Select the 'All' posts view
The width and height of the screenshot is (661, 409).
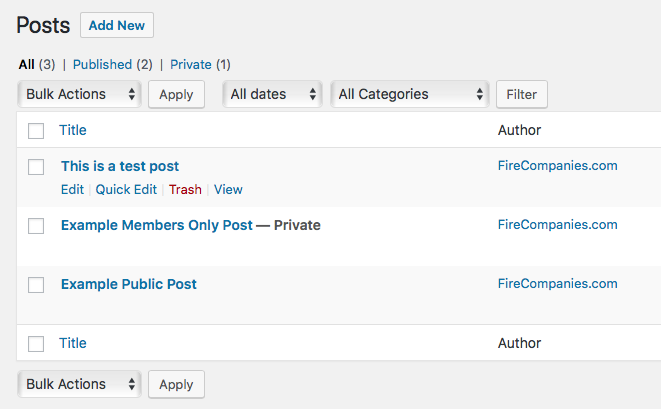(26, 64)
